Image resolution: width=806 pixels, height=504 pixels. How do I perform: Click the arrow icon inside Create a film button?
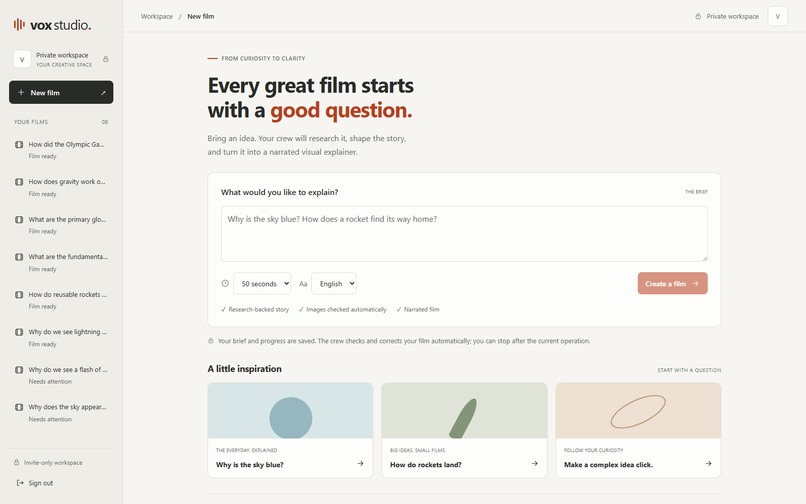pos(695,283)
